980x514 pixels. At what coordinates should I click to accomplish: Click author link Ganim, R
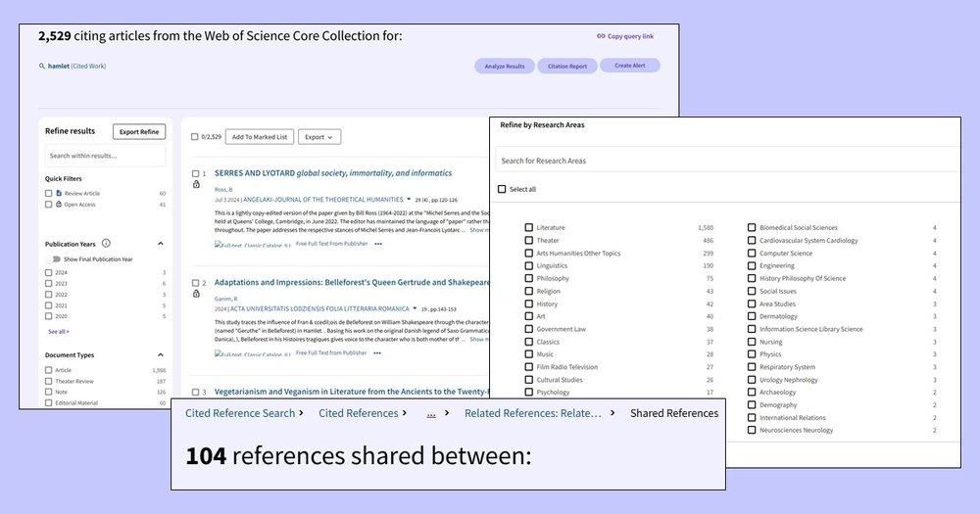(225, 299)
